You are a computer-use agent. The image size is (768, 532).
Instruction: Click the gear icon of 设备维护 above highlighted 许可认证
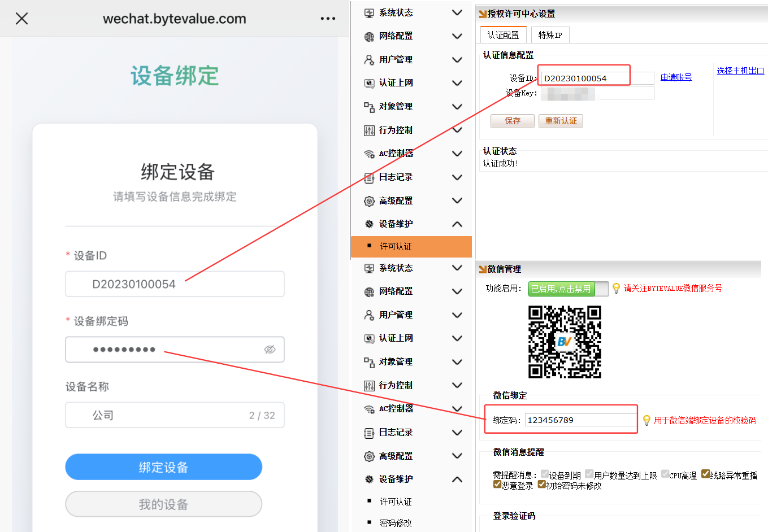click(369, 224)
